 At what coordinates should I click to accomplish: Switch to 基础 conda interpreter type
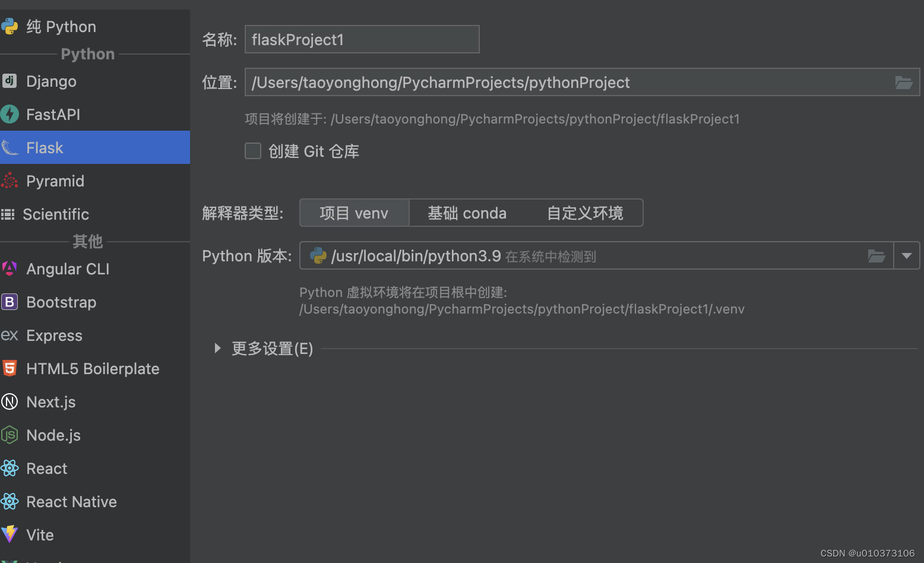[x=467, y=213]
